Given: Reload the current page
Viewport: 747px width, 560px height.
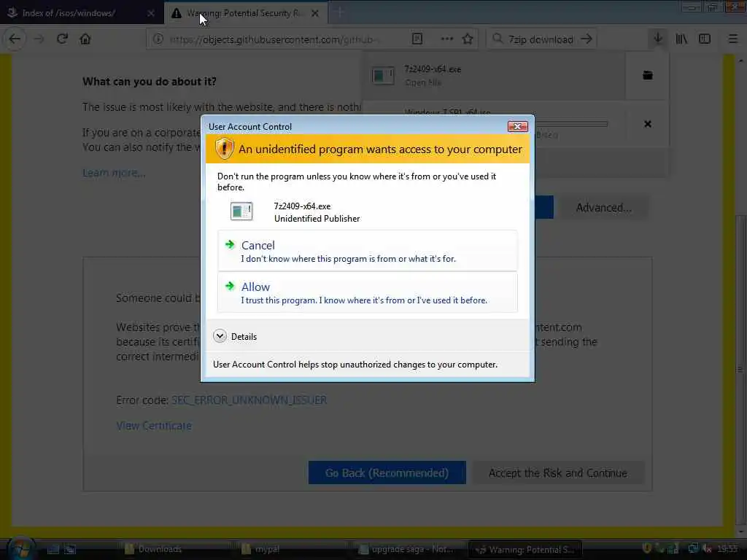Looking at the screenshot, I should pos(62,39).
